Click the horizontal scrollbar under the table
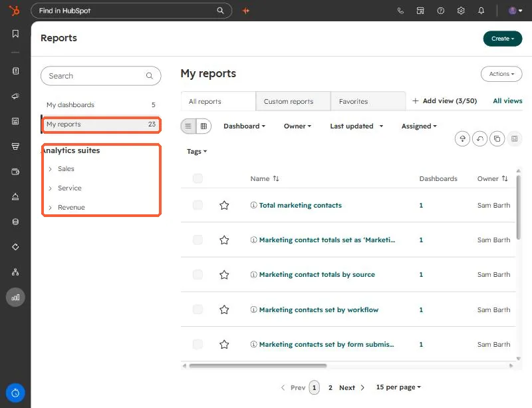Screen dimensions: 532x408 tap(258, 366)
